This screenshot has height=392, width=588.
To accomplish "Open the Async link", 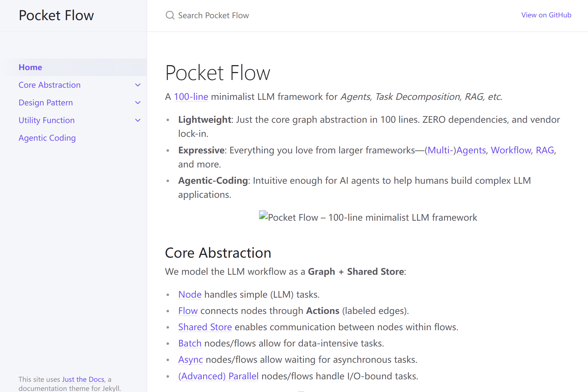I will pos(191,360).
